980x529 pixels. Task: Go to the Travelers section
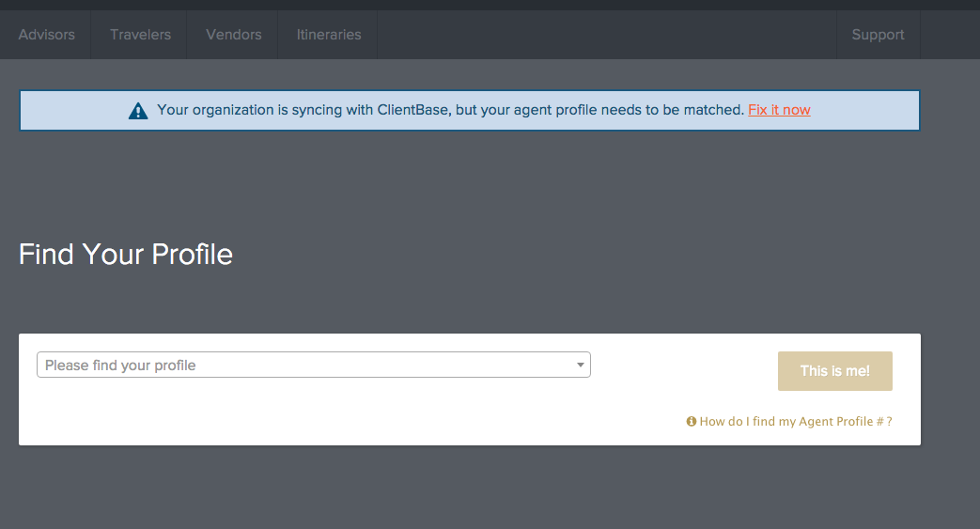coord(140,35)
